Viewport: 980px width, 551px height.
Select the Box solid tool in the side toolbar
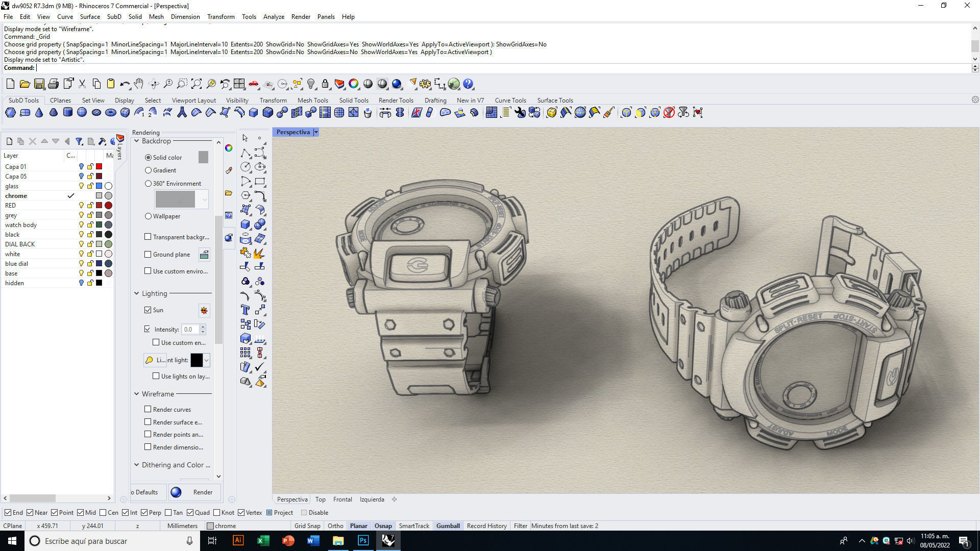pyautogui.click(x=246, y=224)
